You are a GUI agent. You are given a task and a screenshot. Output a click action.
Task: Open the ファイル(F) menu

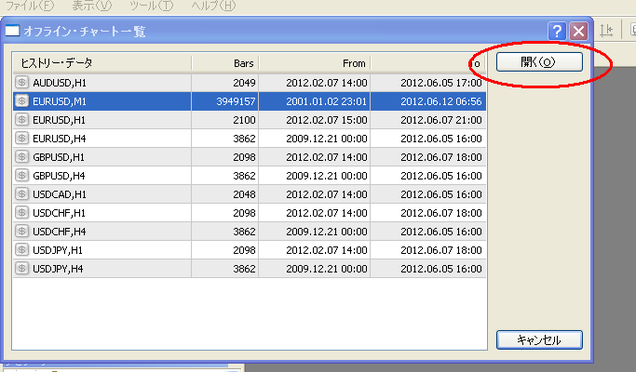coord(29,6)
